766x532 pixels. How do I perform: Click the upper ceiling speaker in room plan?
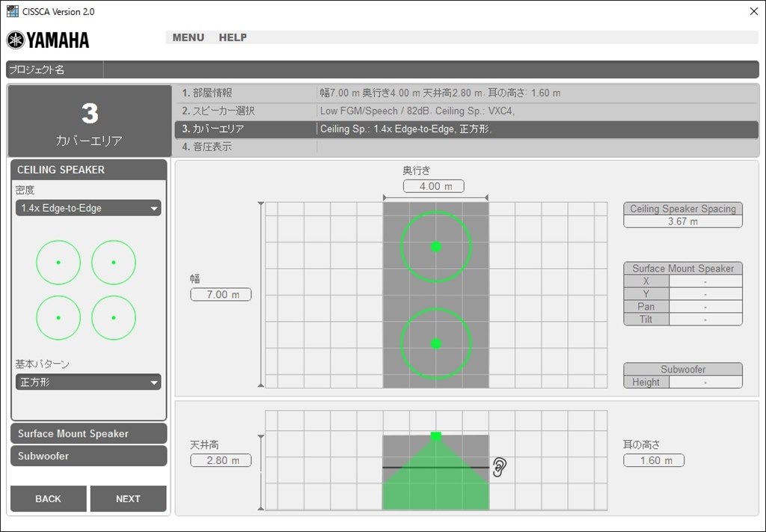tap(436, 247)
